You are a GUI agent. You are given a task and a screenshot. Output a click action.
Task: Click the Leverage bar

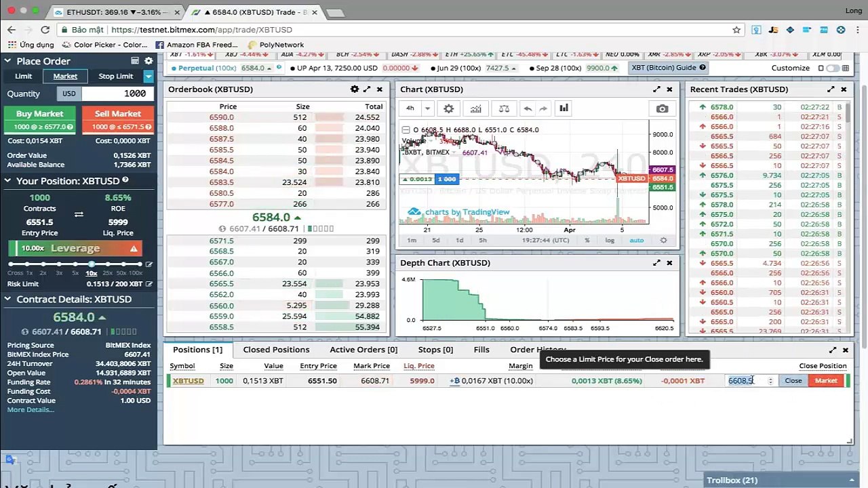[x=75, y=249]
